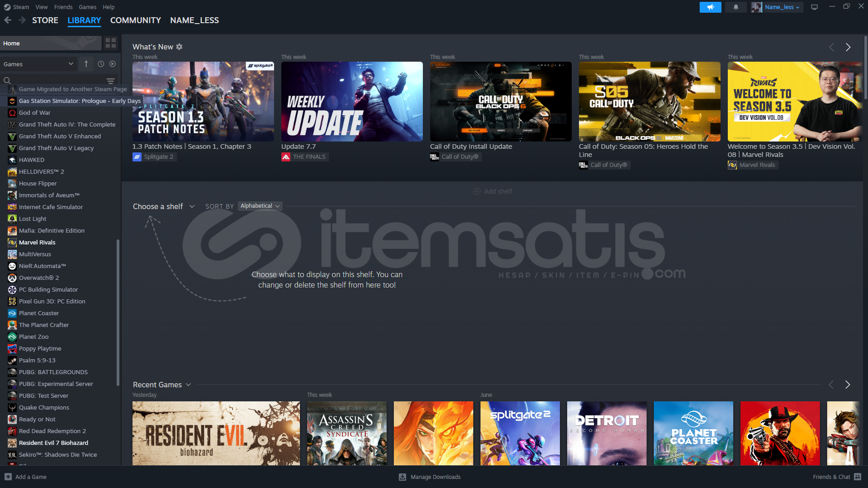Open What's New settings gear
This screenshot has height=488, width=868.
[x=179, y=47]
